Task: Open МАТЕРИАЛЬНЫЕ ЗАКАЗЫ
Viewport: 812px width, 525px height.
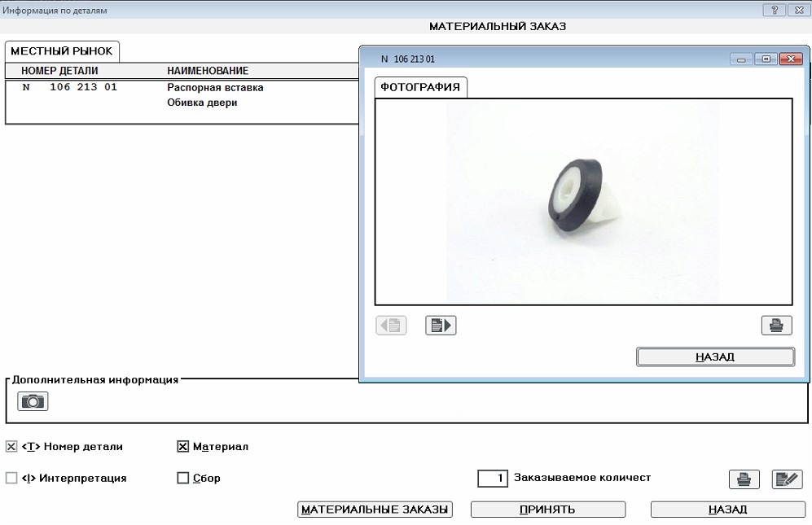Action: pyautogui.click(x=375, y=510)
